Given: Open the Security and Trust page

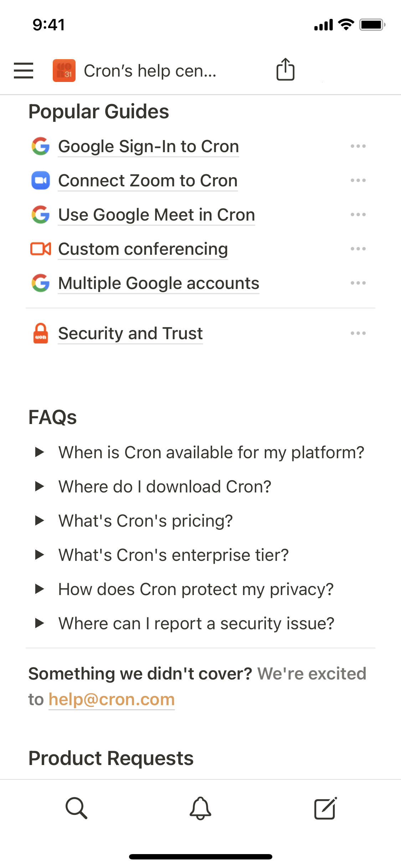Looking at the screenshot, I should tap(130, 334).
